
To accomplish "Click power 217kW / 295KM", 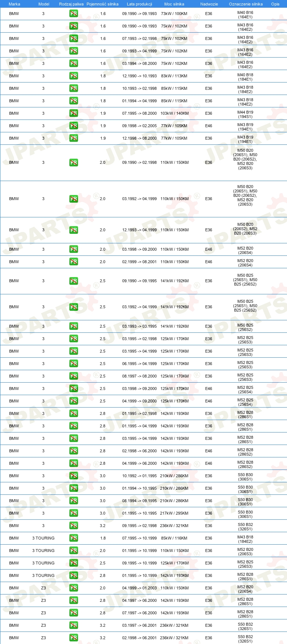I will click(x=174, y=513).
